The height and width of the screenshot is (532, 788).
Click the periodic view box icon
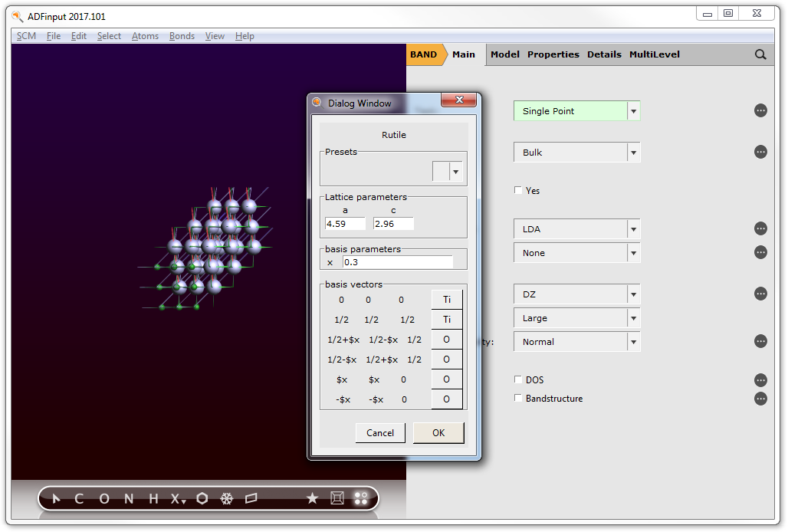click(x=337, y=499)
